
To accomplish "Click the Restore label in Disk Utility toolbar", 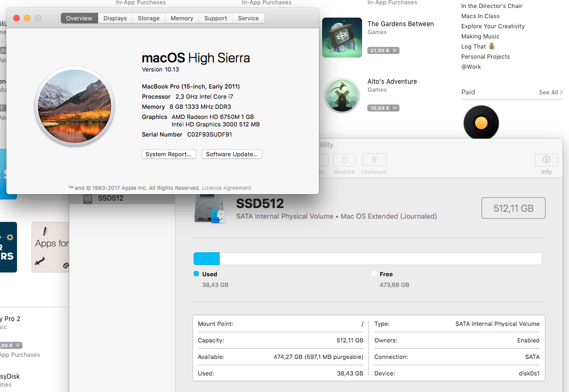I will click(x=344, y=172).
